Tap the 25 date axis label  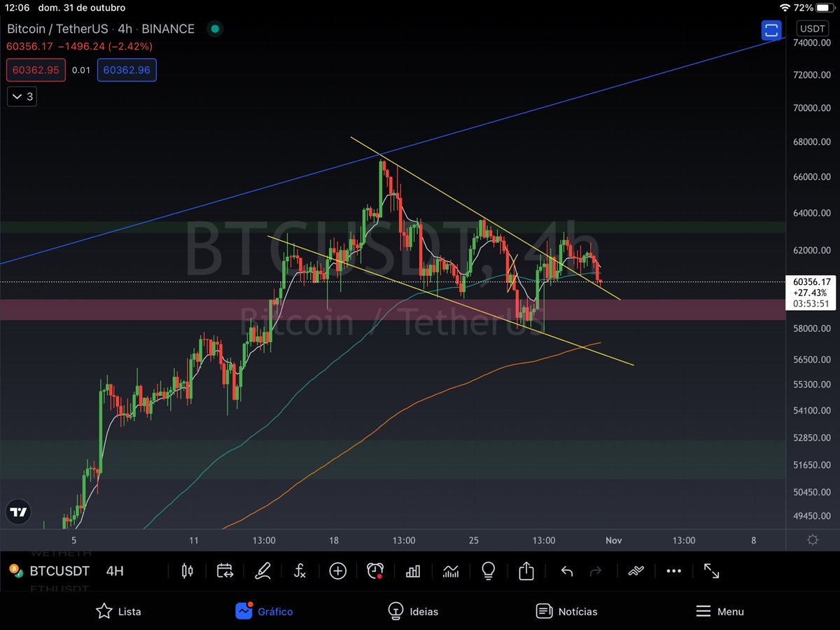pyautogui.click(x=474, y=540)
